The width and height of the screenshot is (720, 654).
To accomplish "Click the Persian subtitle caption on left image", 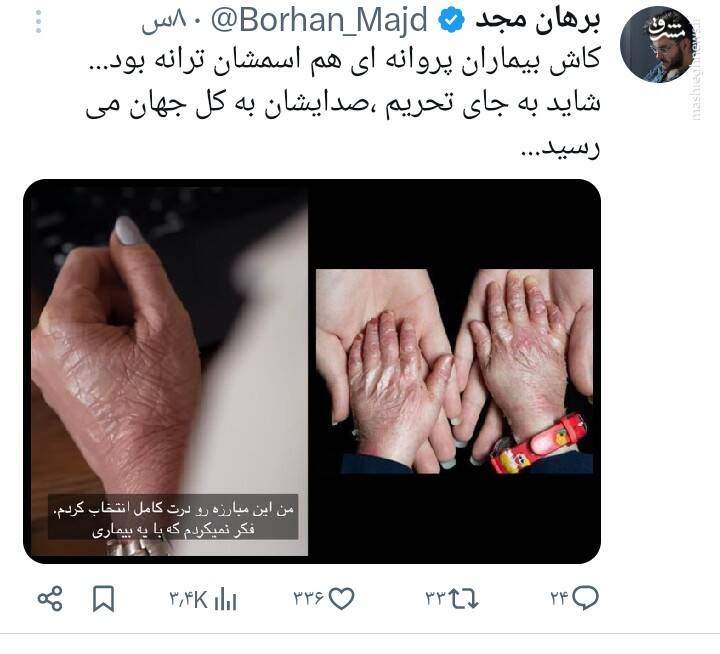I will [174, 517].
